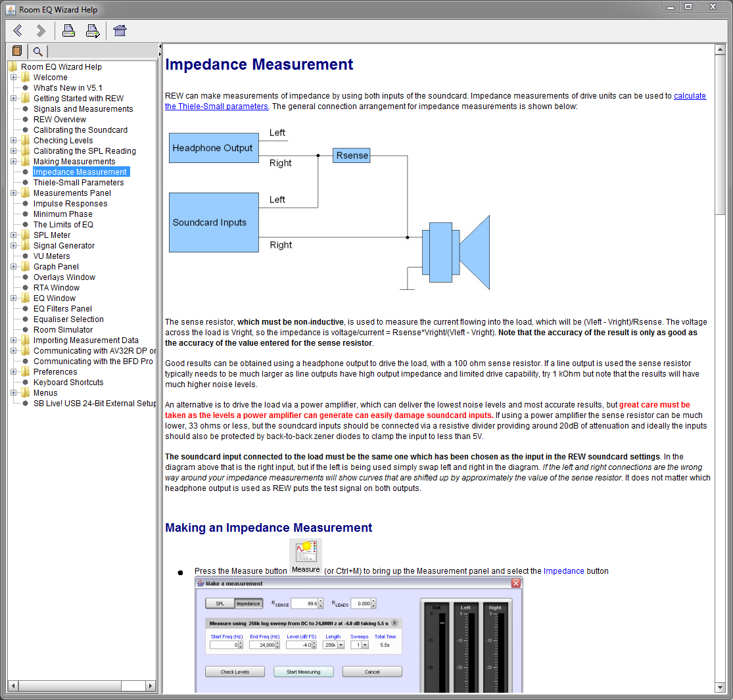Expand the Graph Panel node

pos(13,267)
